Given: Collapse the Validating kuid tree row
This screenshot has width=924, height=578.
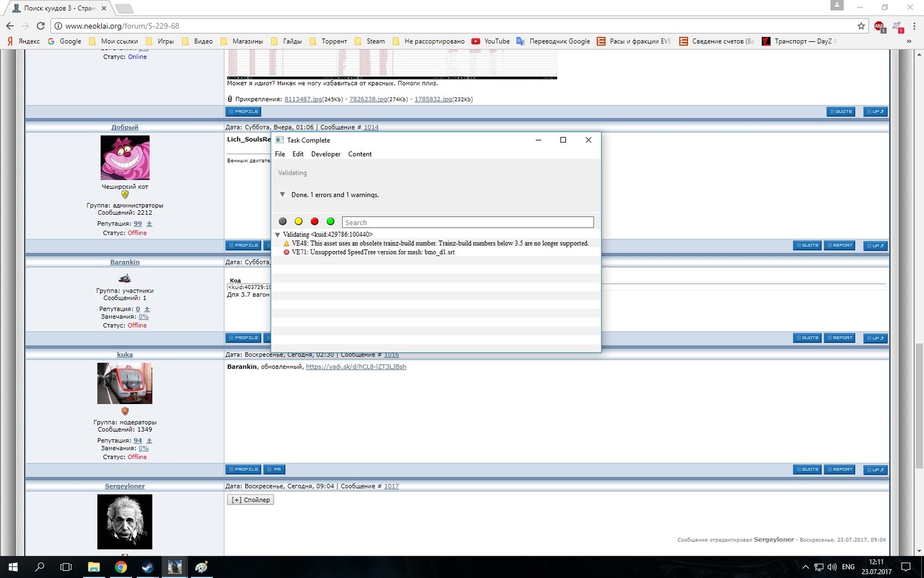Looking at the screenshot, I should click(277, 235).
